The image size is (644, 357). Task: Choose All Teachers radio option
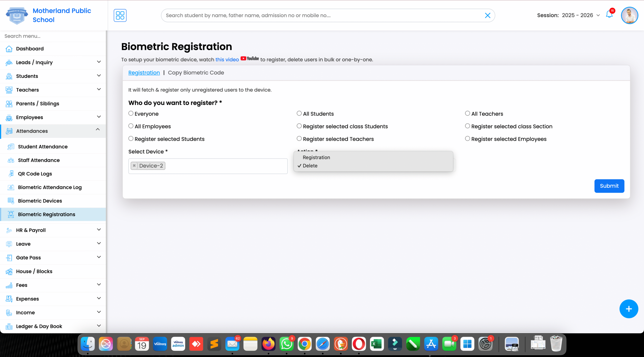467,114
